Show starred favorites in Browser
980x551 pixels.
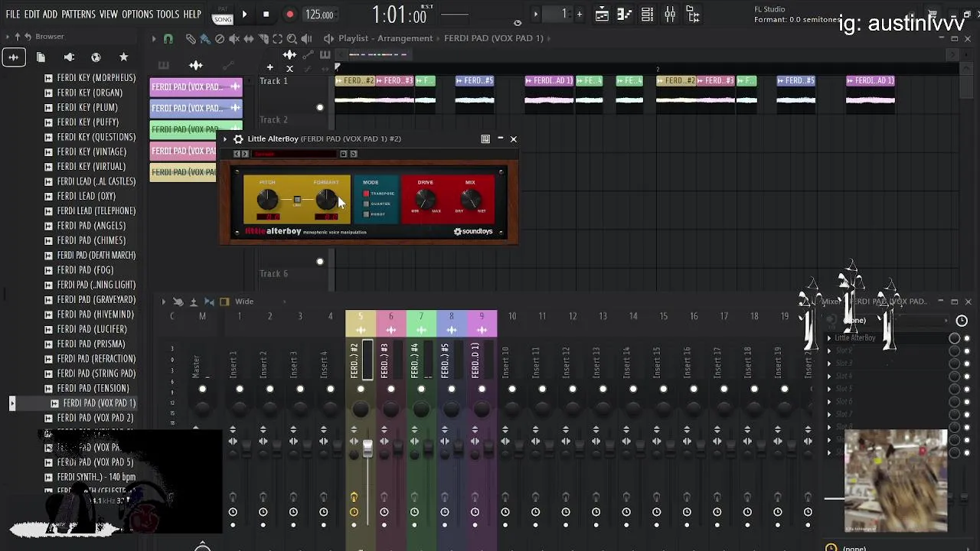[x=123, y=57]
